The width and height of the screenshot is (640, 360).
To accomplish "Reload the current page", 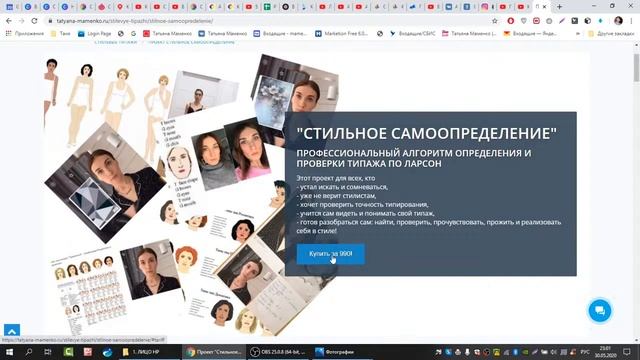I will pyautogui.click(x=34, y=21).
